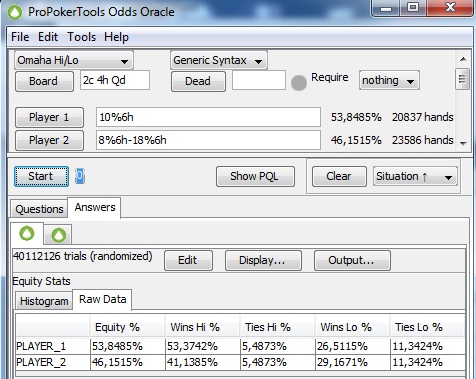Click the empty Dead cards field
This screenshot has height=379, width=476.
(x=259, y=80)
